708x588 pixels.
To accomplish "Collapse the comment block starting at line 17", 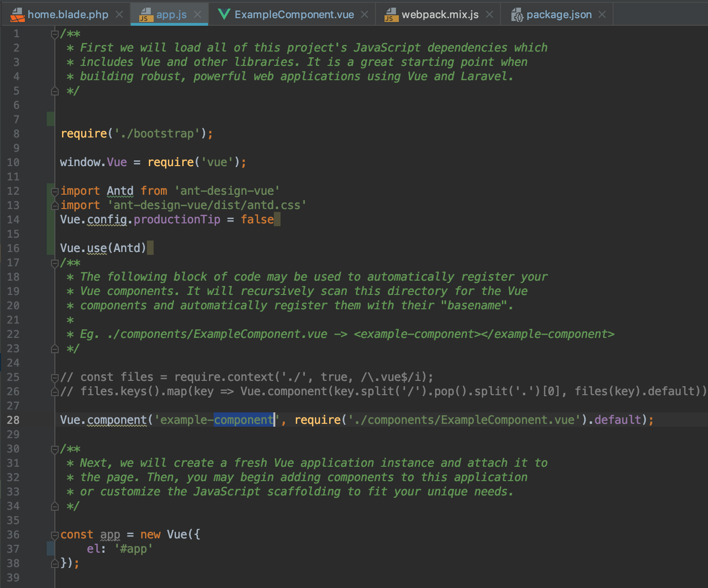I will 54,263.
